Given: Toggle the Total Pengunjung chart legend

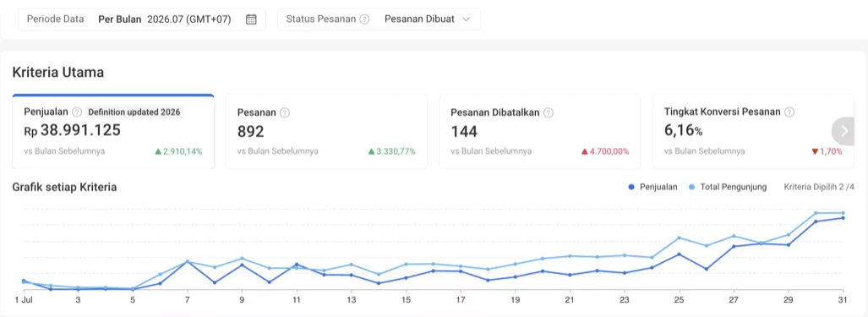Looking at the screenshot, I should coord(728,187).
